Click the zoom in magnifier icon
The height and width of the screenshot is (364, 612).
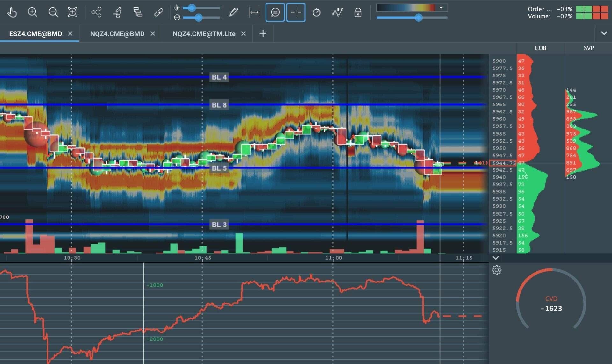tap(32, 12)
